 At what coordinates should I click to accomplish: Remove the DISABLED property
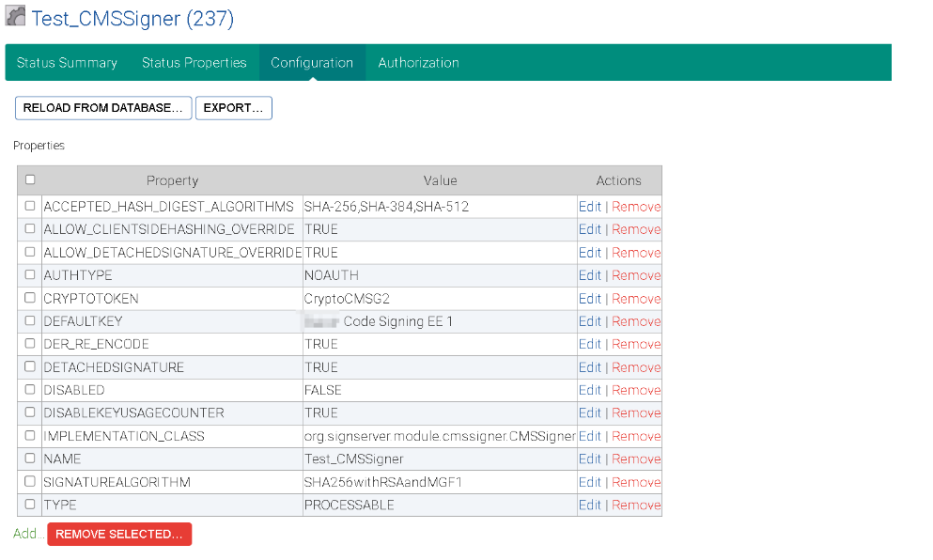pos(636,390)
